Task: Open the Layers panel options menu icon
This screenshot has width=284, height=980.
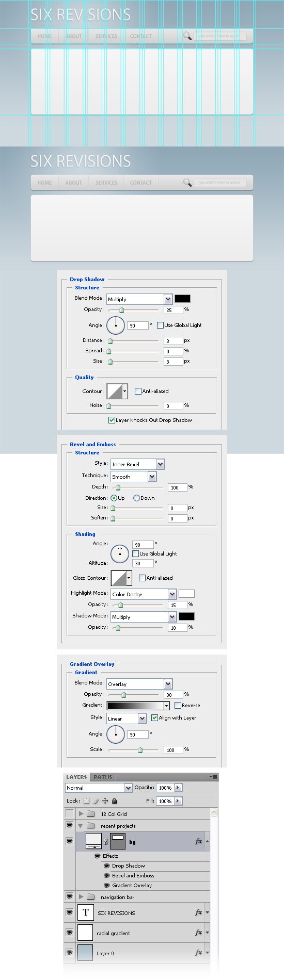Action: click(213, 777)
